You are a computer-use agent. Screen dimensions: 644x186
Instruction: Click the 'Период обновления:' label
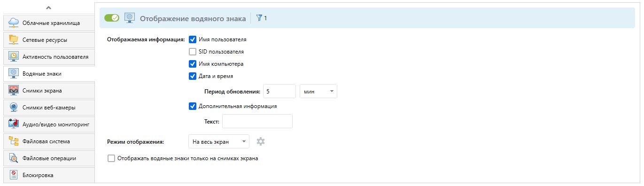pos(233,91)
